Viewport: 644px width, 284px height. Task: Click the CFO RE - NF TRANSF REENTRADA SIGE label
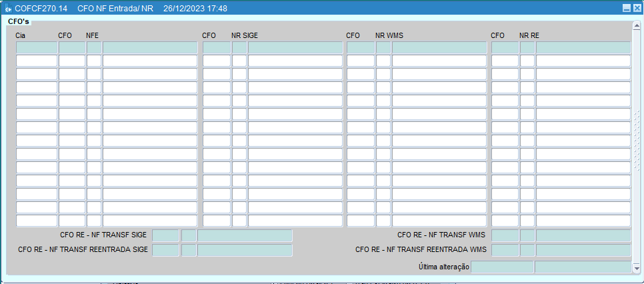(x=83, y=249)
